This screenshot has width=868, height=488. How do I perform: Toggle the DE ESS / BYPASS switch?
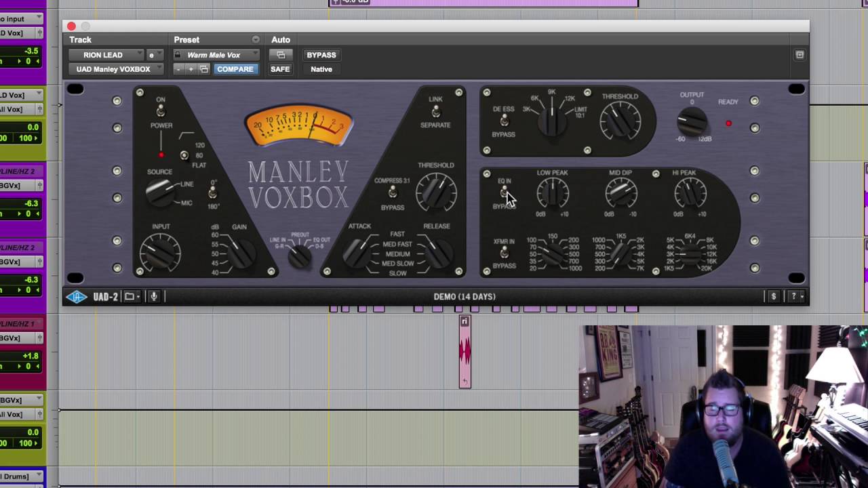click(x=503, y=121)
